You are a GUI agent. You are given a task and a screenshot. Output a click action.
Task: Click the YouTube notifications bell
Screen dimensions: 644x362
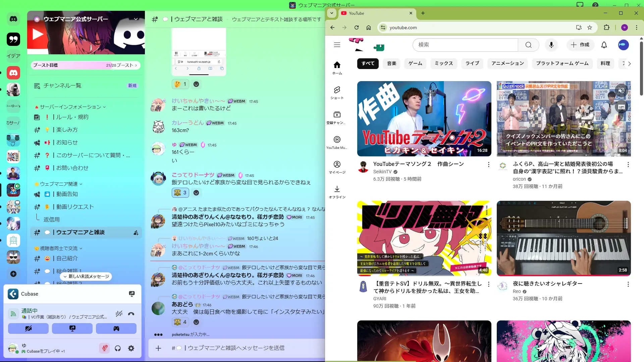click(604, 45)
